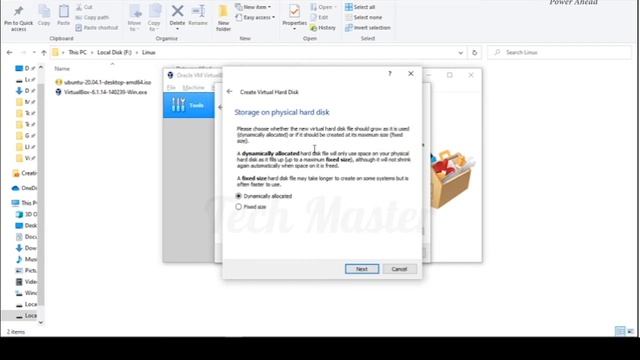
Task: Open the Copy to dropdown
Action: pyautogui.click(x=154, y=18)
